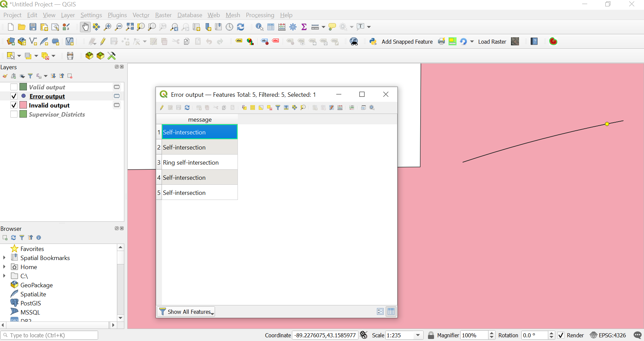Viewport: 644px width, 341px height.
Task: Open a project with the folder icon
Action: tap(22, 27)
